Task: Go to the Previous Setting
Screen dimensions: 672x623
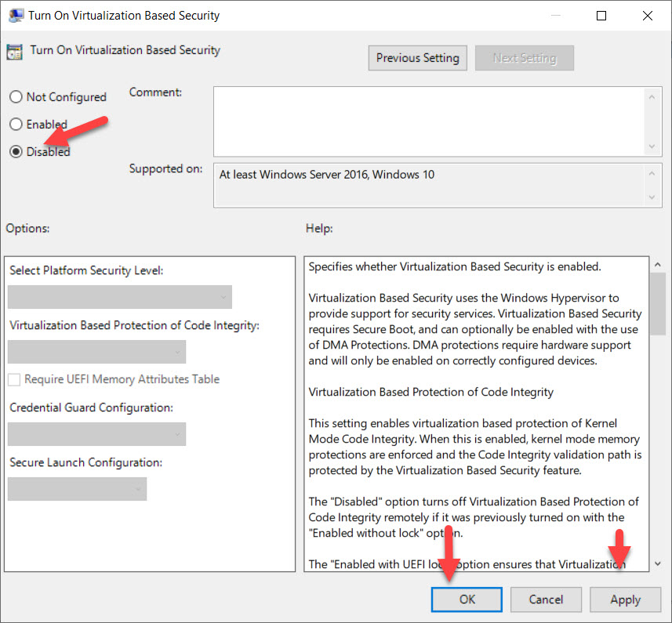Action: pyautogui.click(x=417, y=58)
